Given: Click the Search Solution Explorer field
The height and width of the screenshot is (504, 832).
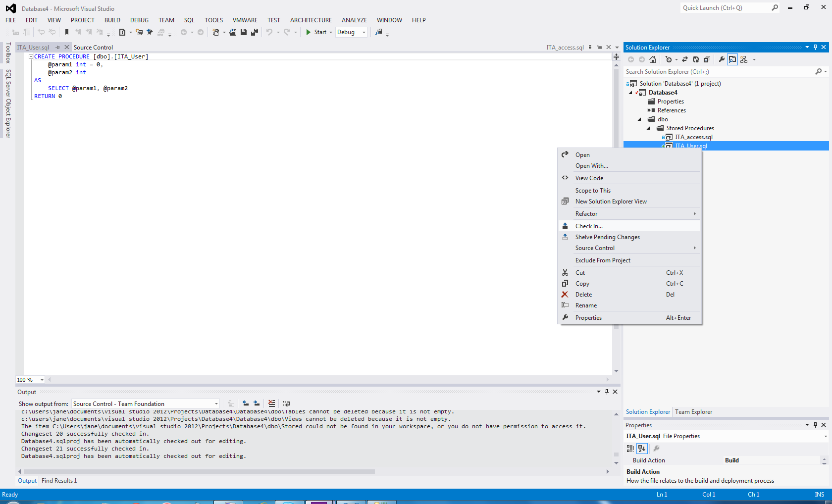Looking at the screenshot, I should tap(718, 72).
